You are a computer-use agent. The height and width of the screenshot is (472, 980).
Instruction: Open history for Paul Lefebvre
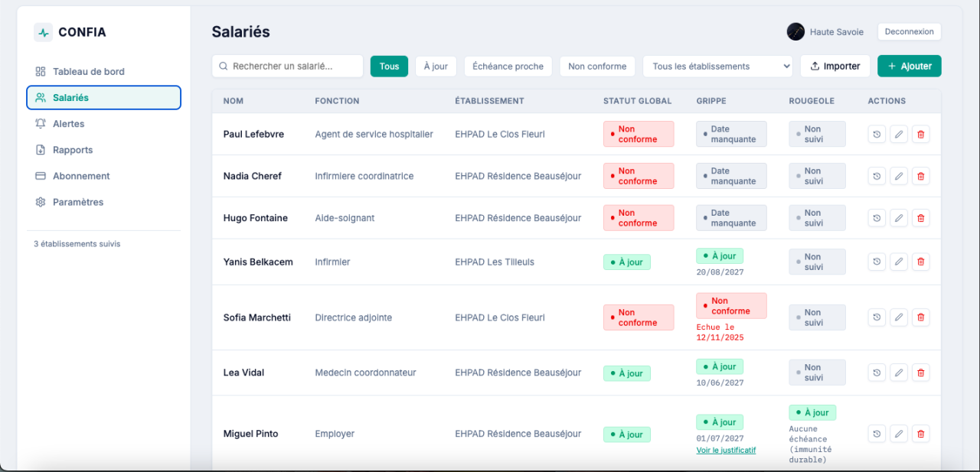pos(877,134)
